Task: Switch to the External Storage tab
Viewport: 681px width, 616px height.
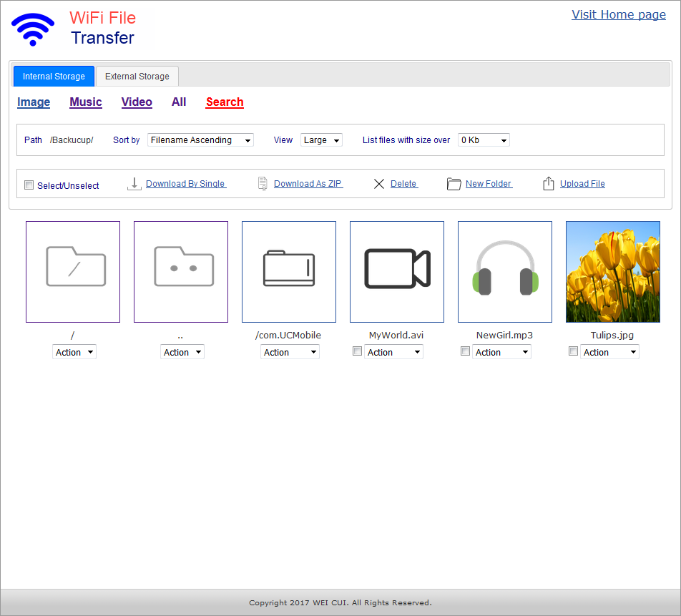Action: [137, 77]
